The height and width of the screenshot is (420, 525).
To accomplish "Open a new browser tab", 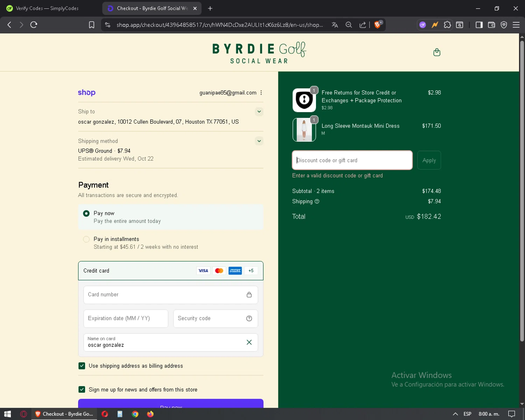I will [210, 8].
